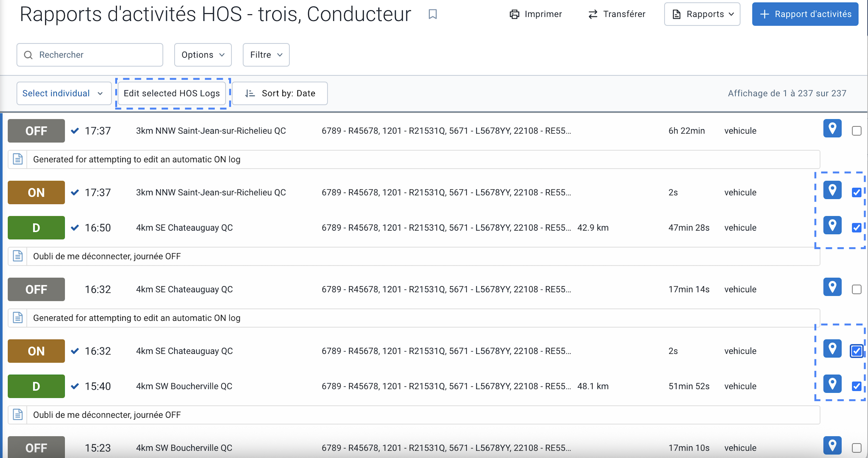
Task: Click the OFF status badge at 15:23
Action: point(36,447)
